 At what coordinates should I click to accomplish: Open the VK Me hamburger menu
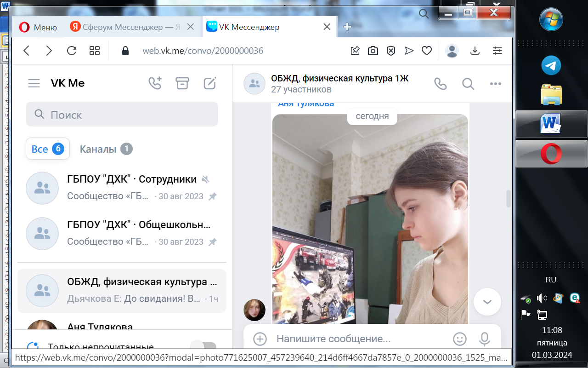34,83
